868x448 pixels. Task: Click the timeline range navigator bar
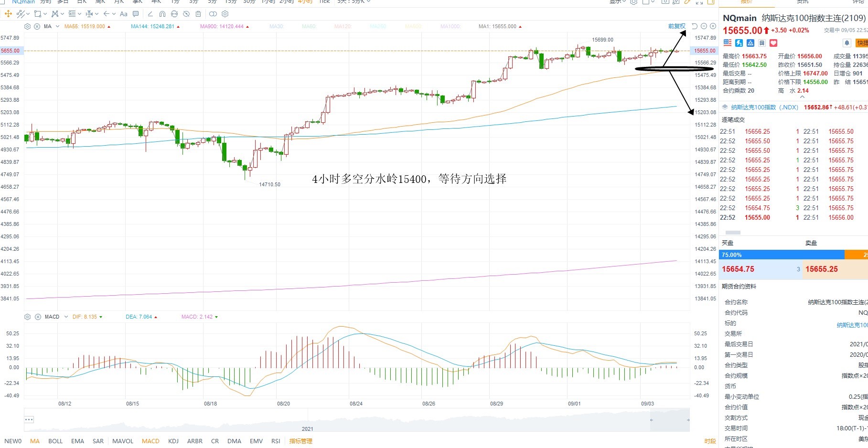[357, 420]
